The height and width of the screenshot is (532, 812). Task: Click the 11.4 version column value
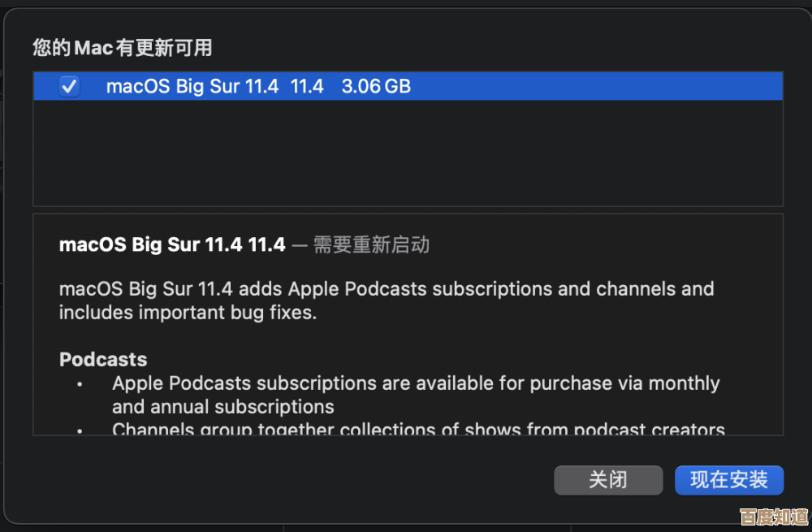tap(307, 86)
